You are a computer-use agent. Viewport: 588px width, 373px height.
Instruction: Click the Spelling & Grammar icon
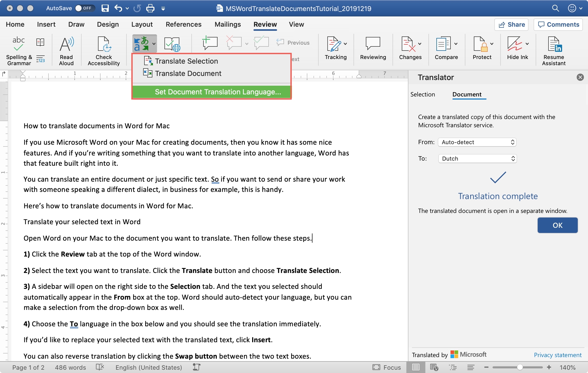(19, 51)
